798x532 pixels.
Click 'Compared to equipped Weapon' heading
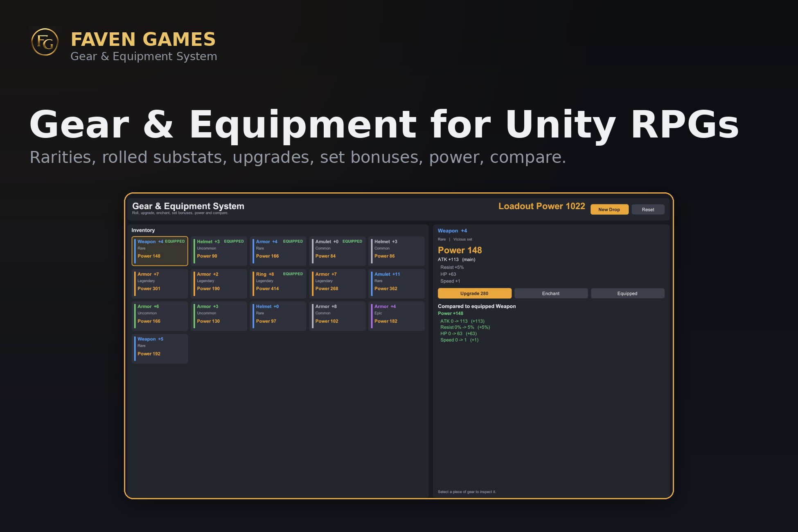[x=477, y=306]
